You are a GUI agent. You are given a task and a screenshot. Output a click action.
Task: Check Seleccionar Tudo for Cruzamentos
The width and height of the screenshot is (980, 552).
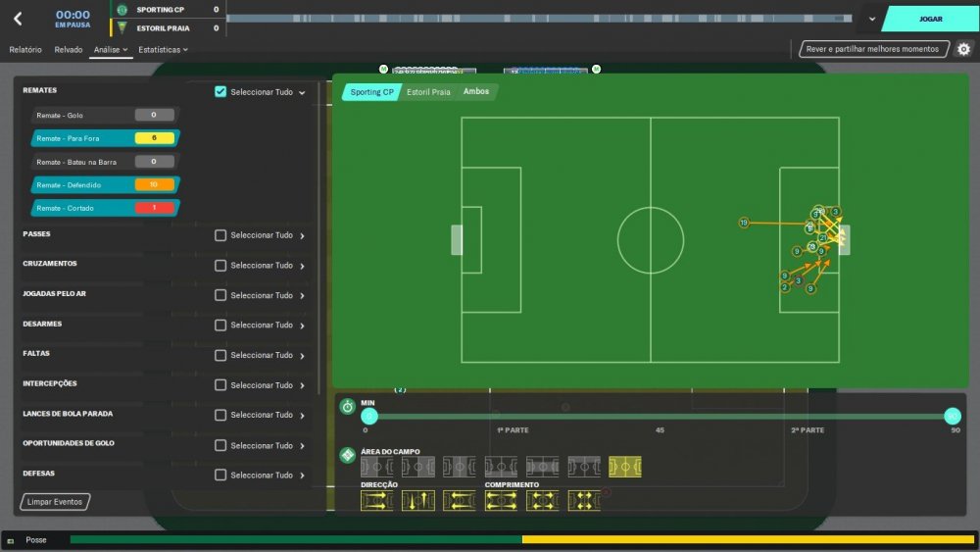pos(220,266)
